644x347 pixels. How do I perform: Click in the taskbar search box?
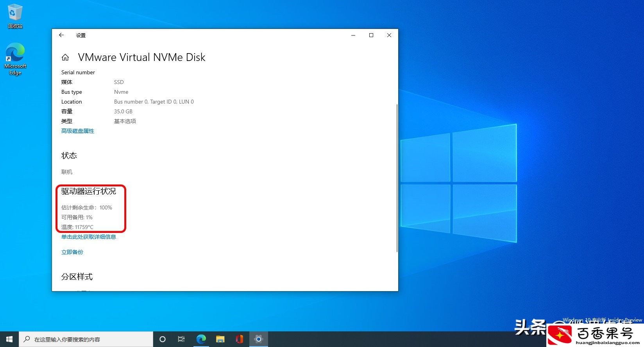pyautogui.click(x=86, y=339)
